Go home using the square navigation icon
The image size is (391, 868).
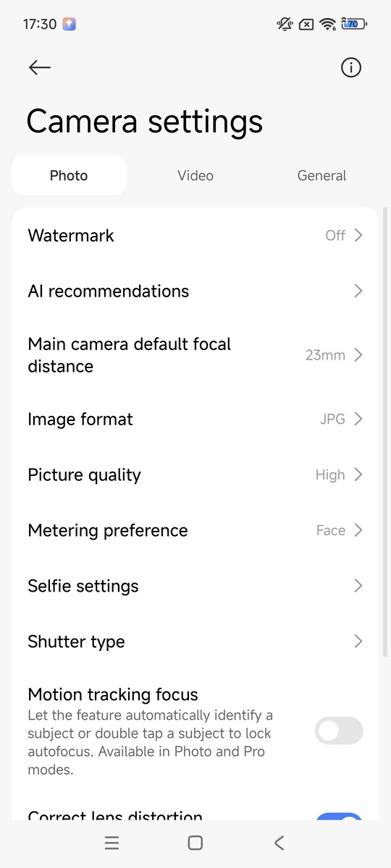195,843
